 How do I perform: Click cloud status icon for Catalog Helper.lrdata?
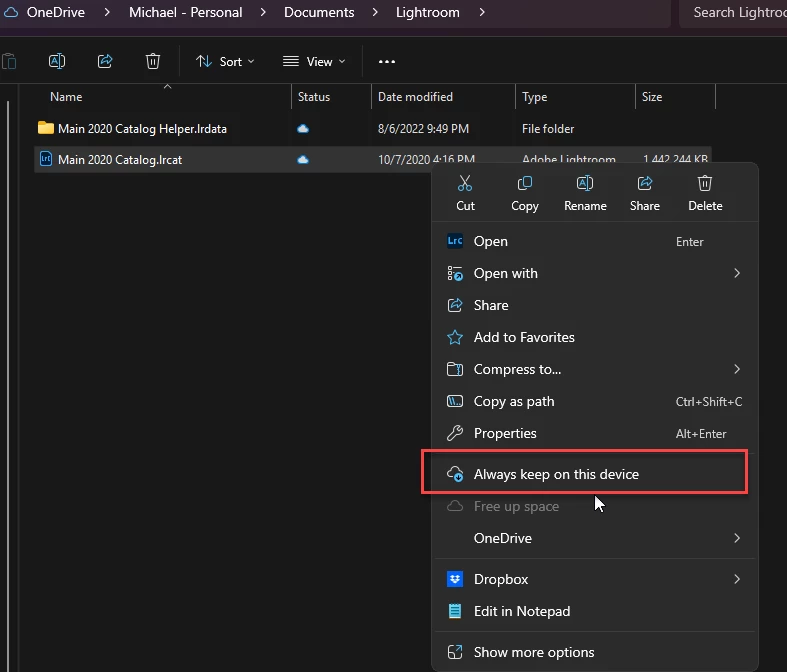[x=303, y=129]
